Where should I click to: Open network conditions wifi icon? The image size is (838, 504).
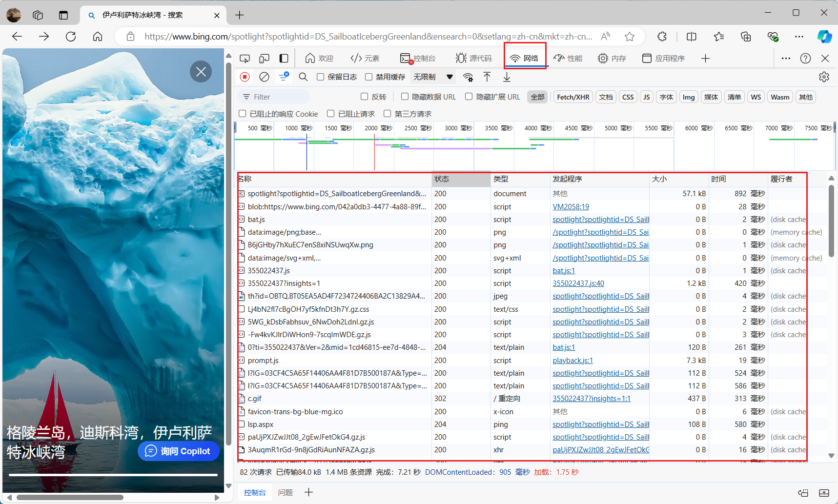468,77
